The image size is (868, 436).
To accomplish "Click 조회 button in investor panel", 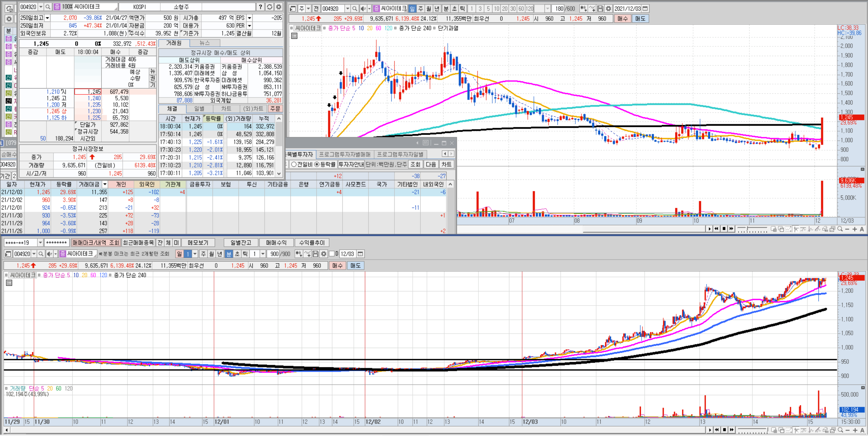I will pyautogui.click(x=415, y=164).
